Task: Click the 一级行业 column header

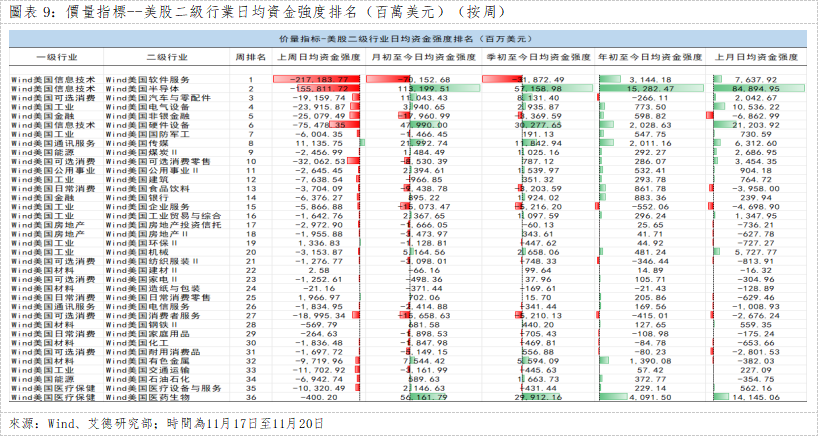Action: coord(57,57)
